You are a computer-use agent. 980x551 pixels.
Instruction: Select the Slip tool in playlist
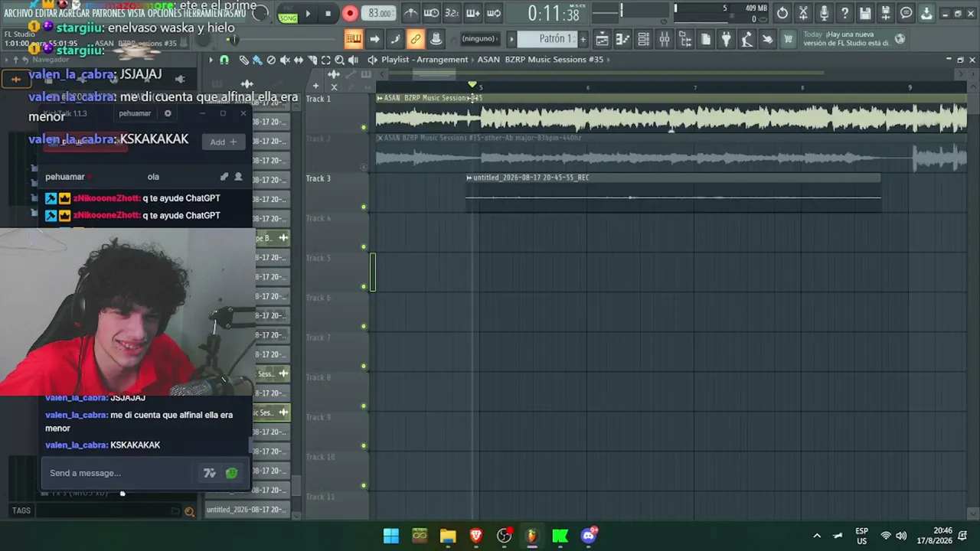(299, 60)
